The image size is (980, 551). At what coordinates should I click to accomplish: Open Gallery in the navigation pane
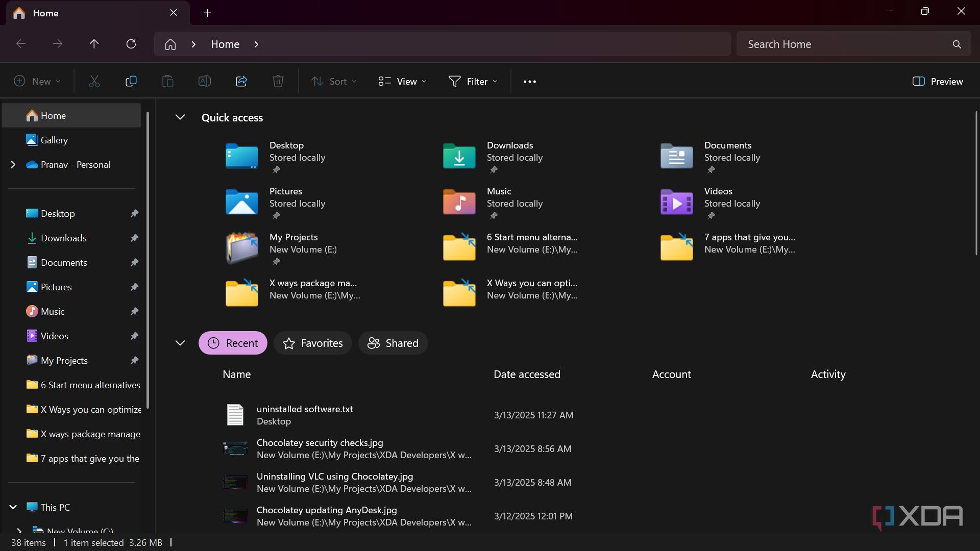click(x=54, y=140)
